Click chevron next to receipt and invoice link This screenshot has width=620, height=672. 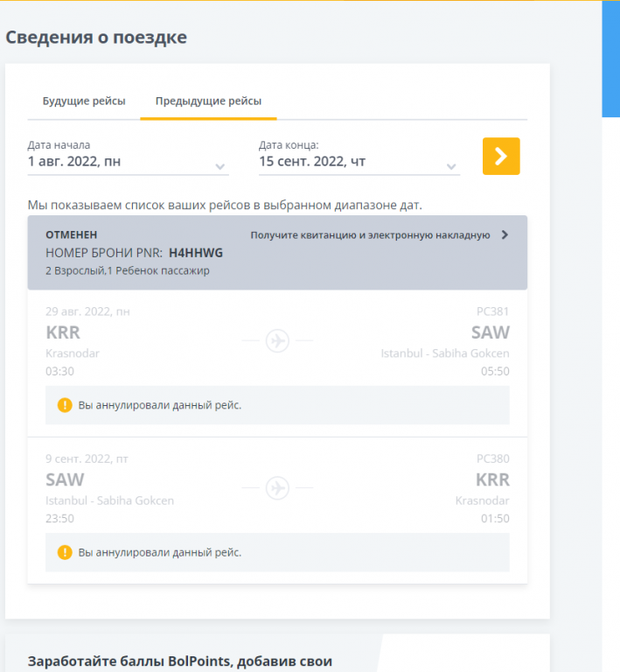point(505,234)
